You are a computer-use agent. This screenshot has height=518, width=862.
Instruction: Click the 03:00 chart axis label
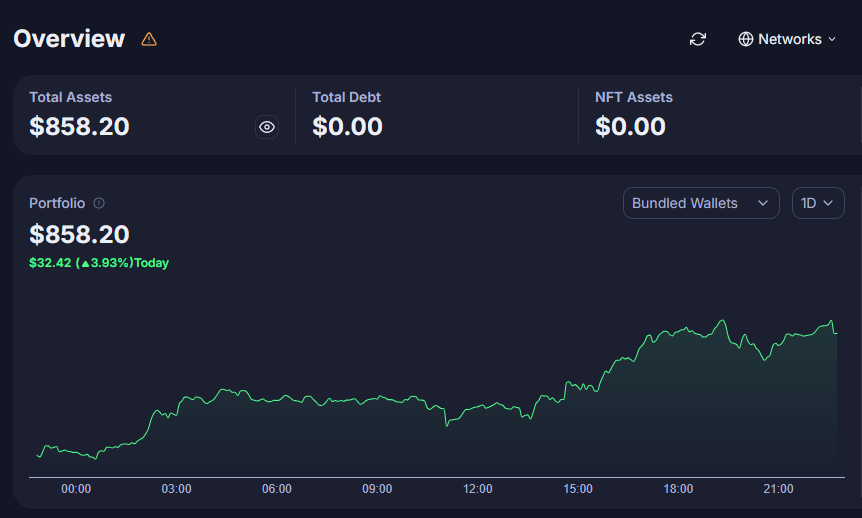(176, 489)
